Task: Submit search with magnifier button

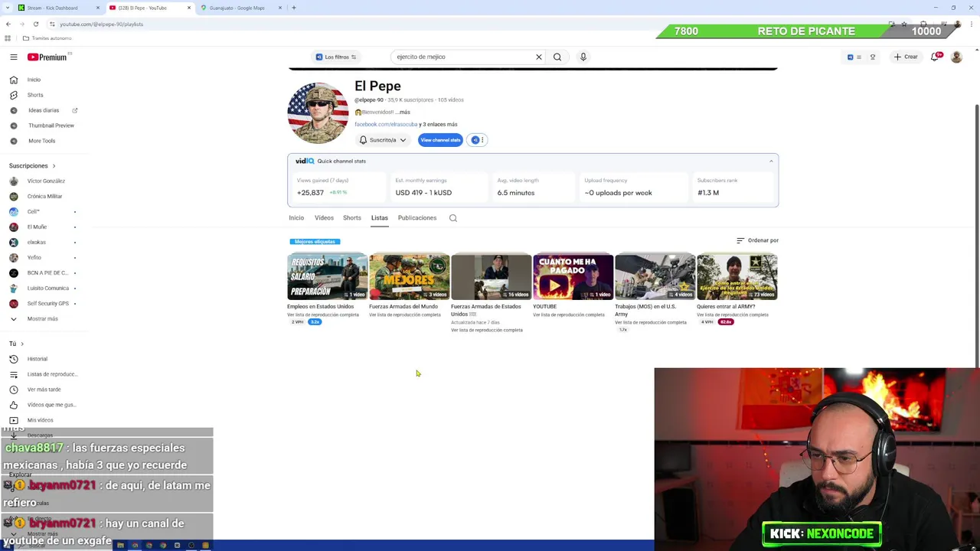Action: point(557,57)
